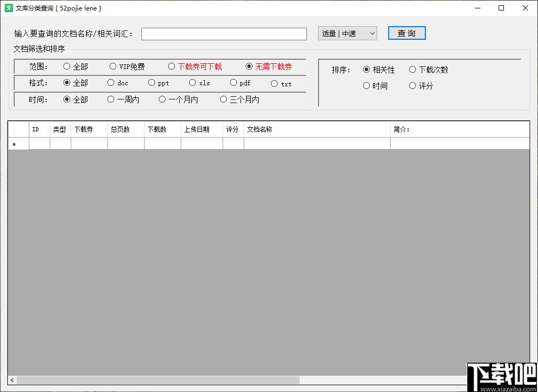
Task: Sort by 相关性 relevance
Action: point(379,70)
